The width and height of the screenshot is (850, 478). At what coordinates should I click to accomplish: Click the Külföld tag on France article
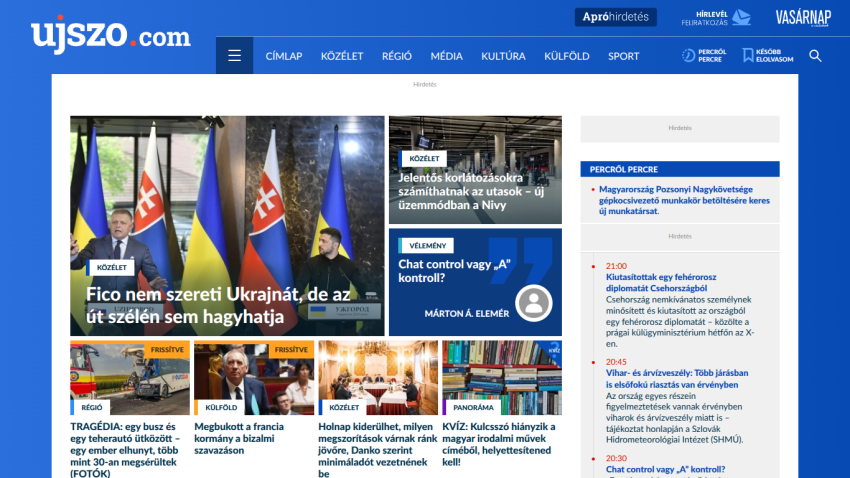221,408
